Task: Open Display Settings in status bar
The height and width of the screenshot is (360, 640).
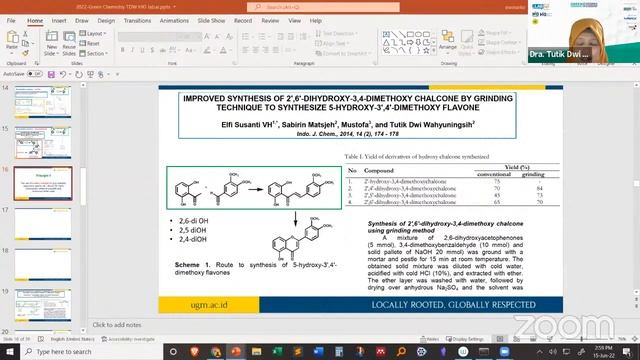Action: (464, 339)
